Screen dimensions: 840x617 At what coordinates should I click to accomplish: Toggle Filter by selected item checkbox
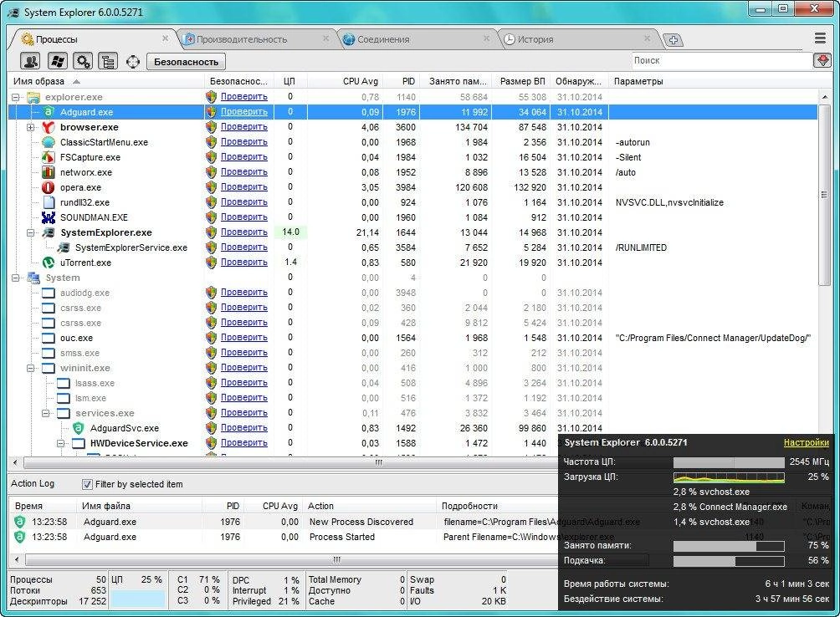pyautogui.click(x=87, y=484)
